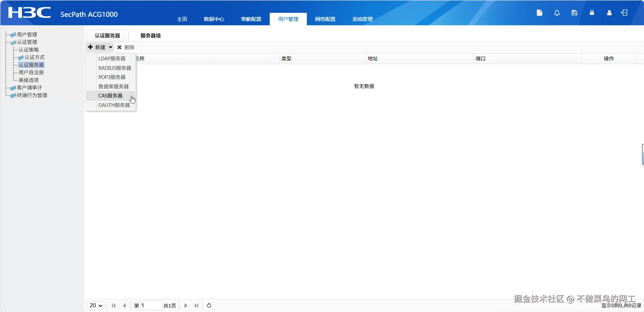Open the 新建 dropdown arrow
Viewport: 644px width, 312px height.
point(111,47)
